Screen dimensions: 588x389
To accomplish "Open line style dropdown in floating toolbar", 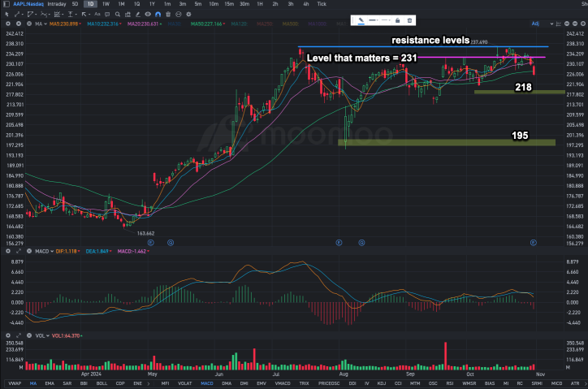I will [386, 20].
